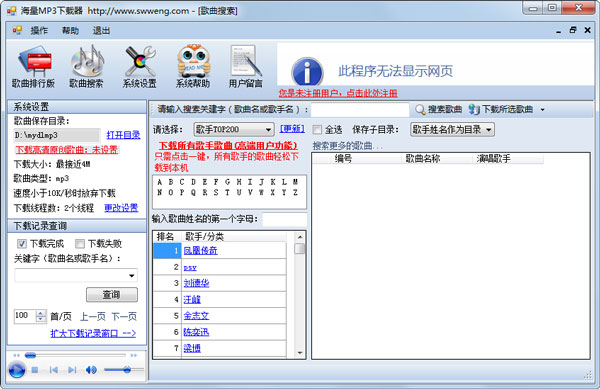Image resolution: width=600 pixels, height=389 pixels.
Task: Click the 编号 column header
Action: (x=343, y=158)
